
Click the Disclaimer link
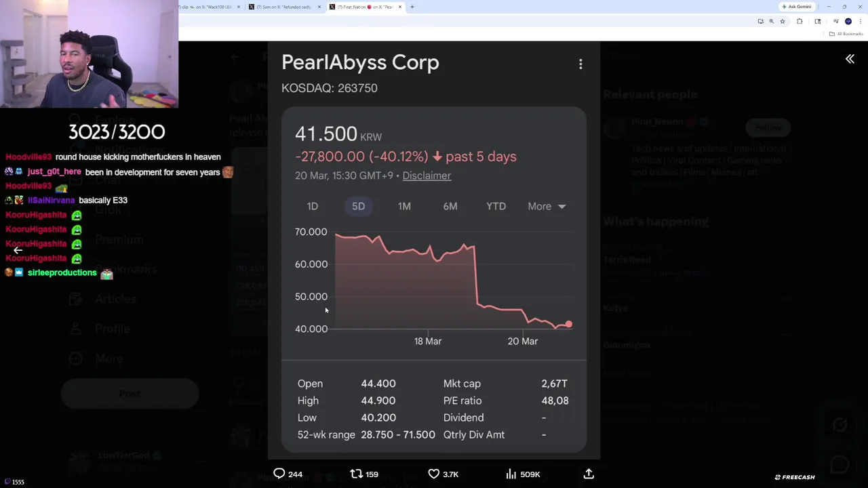tap(427, 176)
